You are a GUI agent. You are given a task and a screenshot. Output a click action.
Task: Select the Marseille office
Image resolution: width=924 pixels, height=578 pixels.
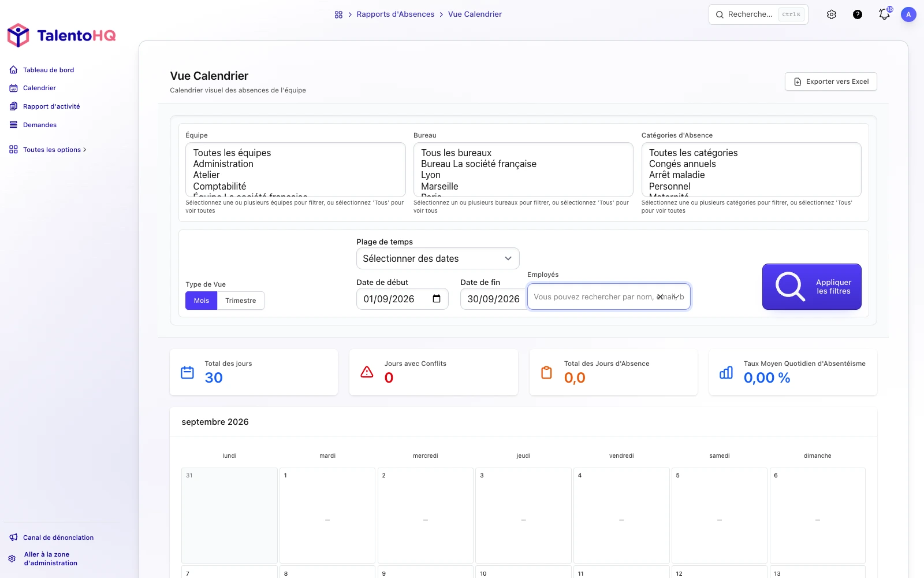pyautogui.click(x=523, y=186)
